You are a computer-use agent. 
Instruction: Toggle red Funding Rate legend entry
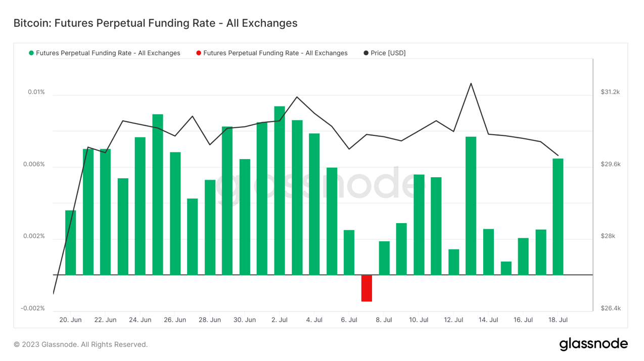[x=272, y=53]
